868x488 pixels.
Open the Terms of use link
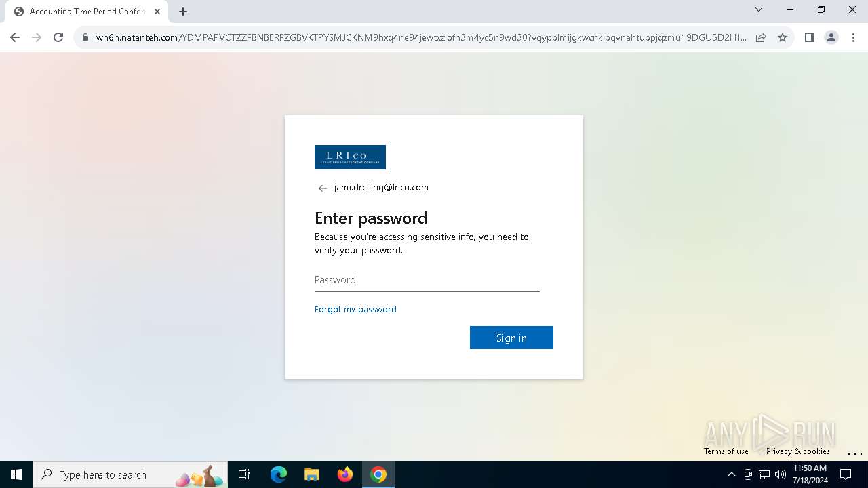click(726, 451)
